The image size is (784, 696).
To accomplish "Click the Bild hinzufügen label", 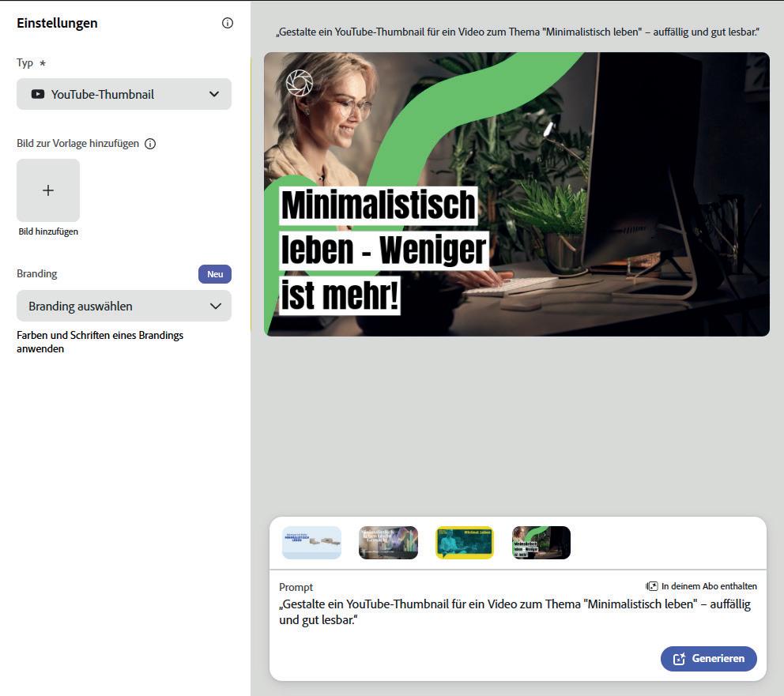I will pyautogui.click(x=48, y=231).
